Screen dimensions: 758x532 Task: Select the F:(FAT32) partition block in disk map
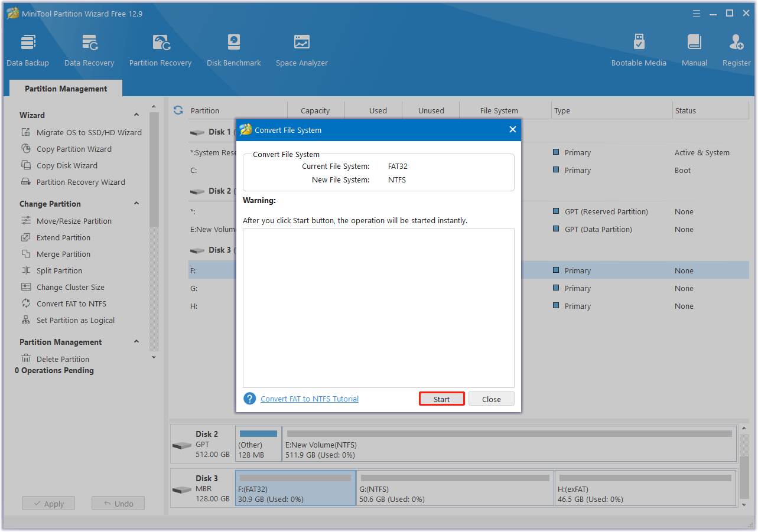[295, 488]
